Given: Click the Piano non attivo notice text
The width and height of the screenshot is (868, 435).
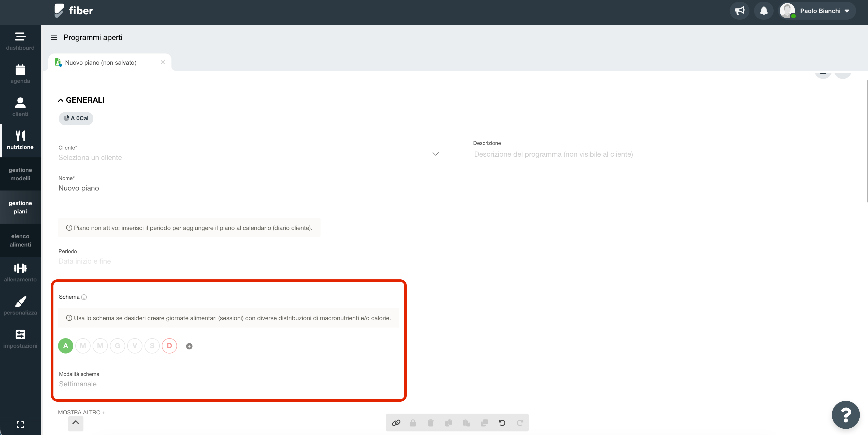Looking at the screenshot, I should 193,228.
